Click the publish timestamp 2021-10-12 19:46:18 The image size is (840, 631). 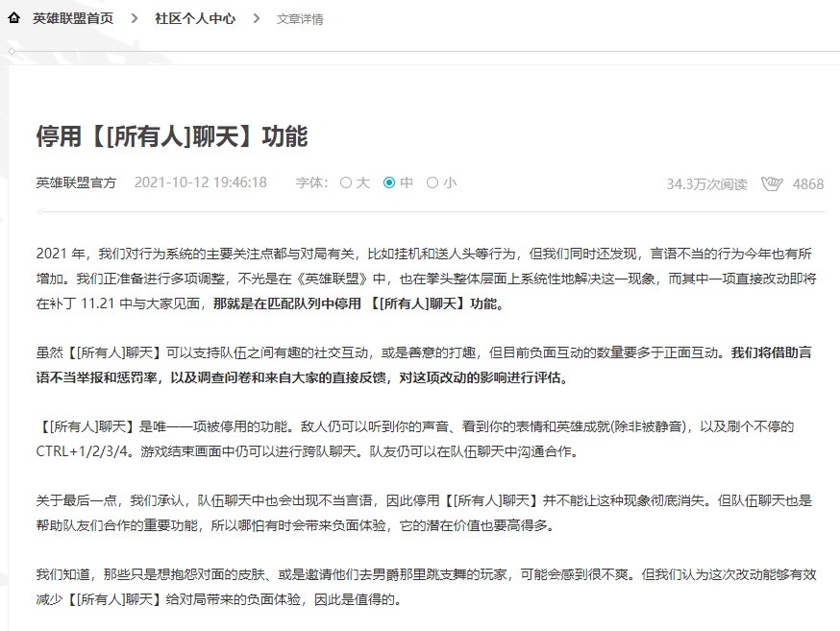click(200, 183)
